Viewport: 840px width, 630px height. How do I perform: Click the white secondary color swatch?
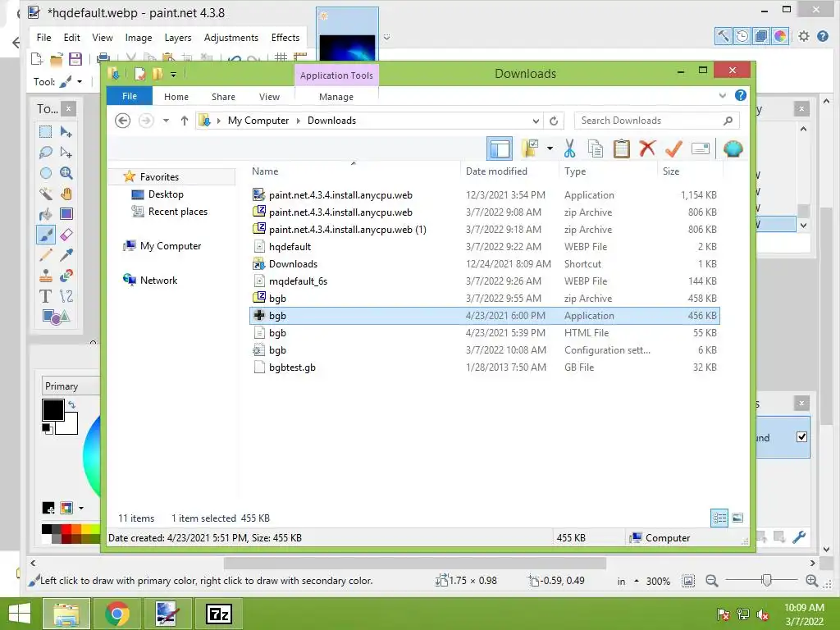click(71, 427)
